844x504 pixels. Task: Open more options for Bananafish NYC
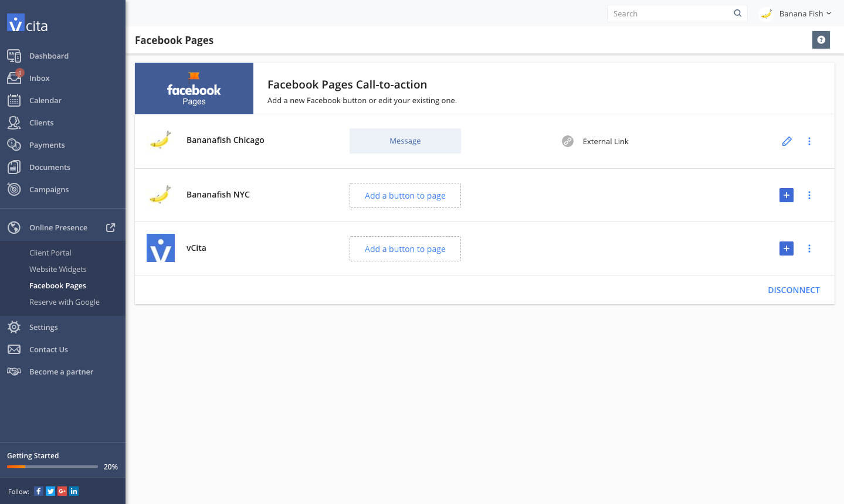point(809,195)
